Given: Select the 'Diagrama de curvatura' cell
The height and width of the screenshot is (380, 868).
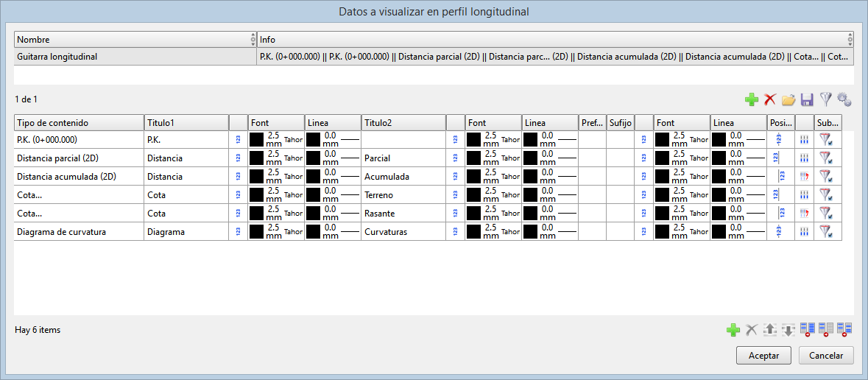Looking at the screenshot, I should 79,231.
